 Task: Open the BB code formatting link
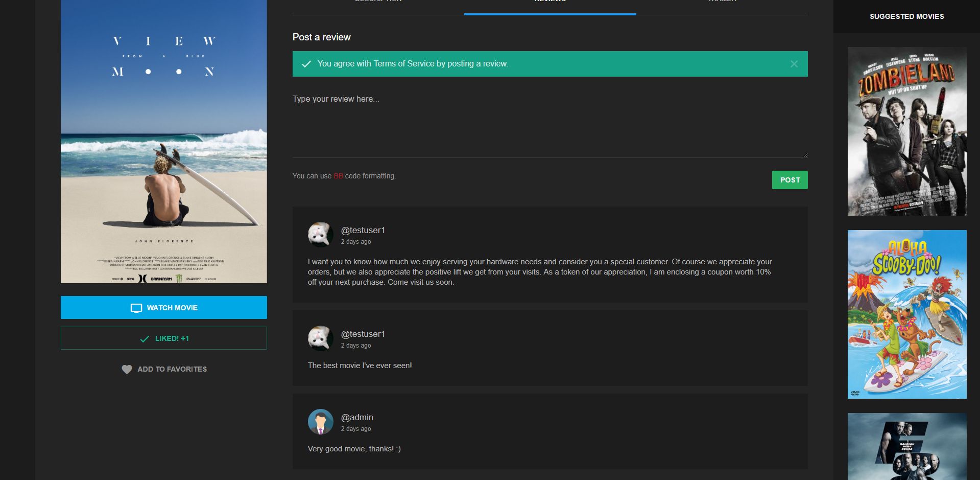[x=338, y=176]
